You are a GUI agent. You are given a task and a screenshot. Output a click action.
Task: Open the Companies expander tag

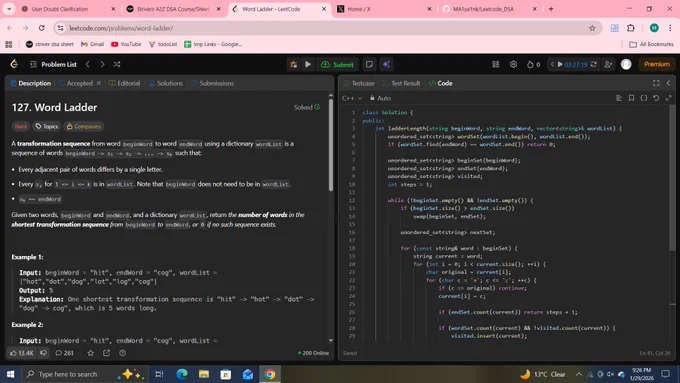tap(84, 126)
